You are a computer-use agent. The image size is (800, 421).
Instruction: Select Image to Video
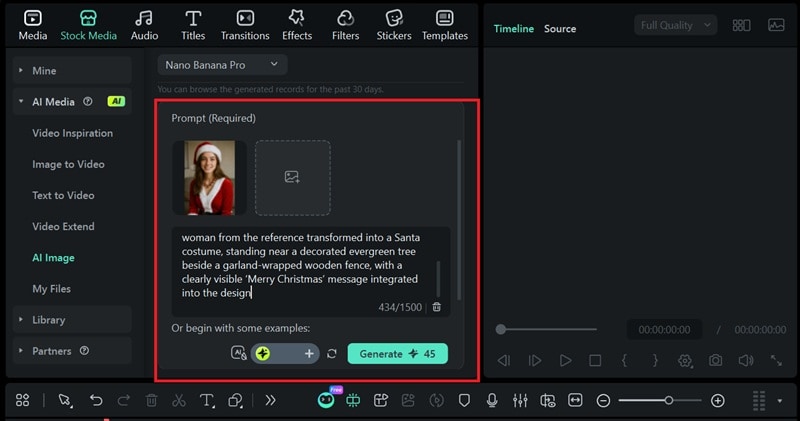pyautogui.click(x=68, y=164)
